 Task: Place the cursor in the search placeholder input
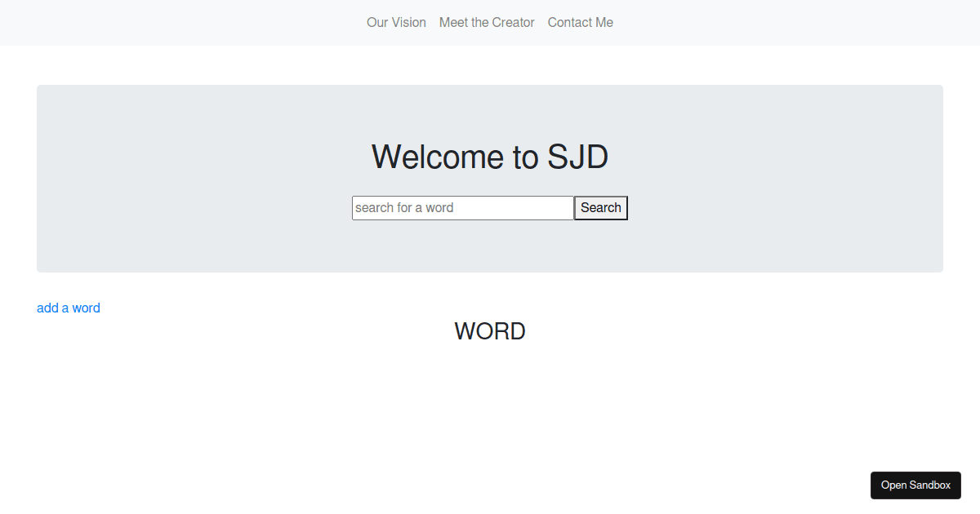click(x=462, y=208)
